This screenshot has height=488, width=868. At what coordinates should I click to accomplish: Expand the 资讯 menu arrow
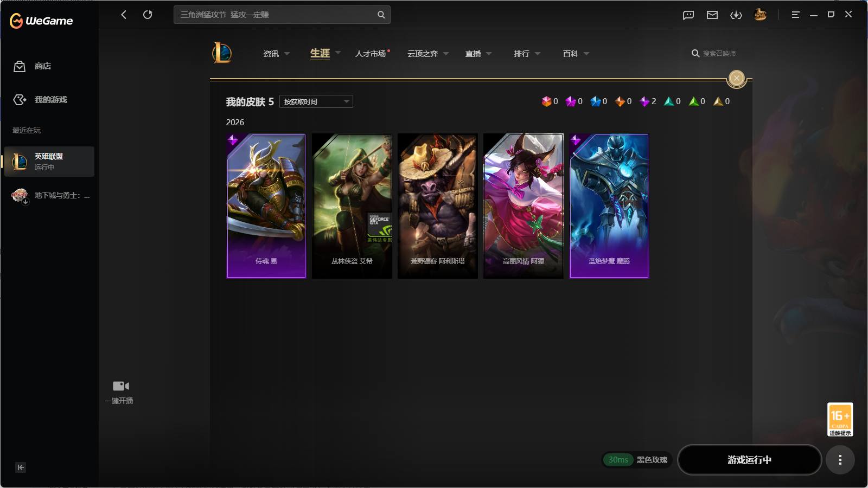287,54
